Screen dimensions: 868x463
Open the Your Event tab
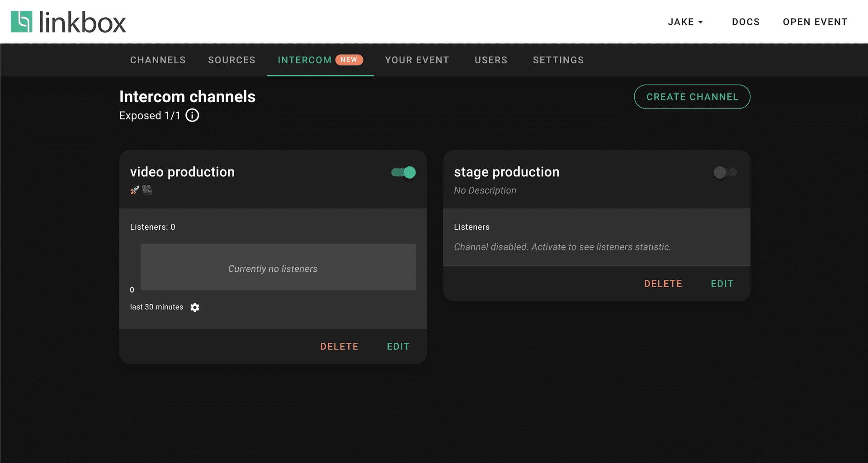[x=417, y=60]
